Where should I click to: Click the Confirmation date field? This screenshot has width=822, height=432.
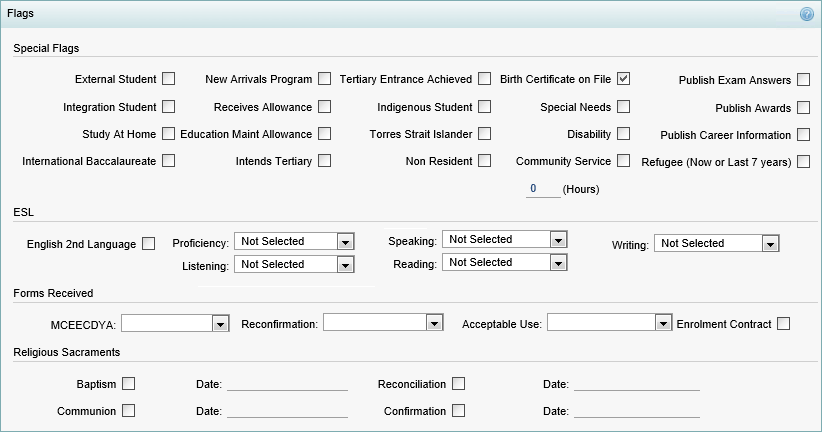tap(637, 411)
